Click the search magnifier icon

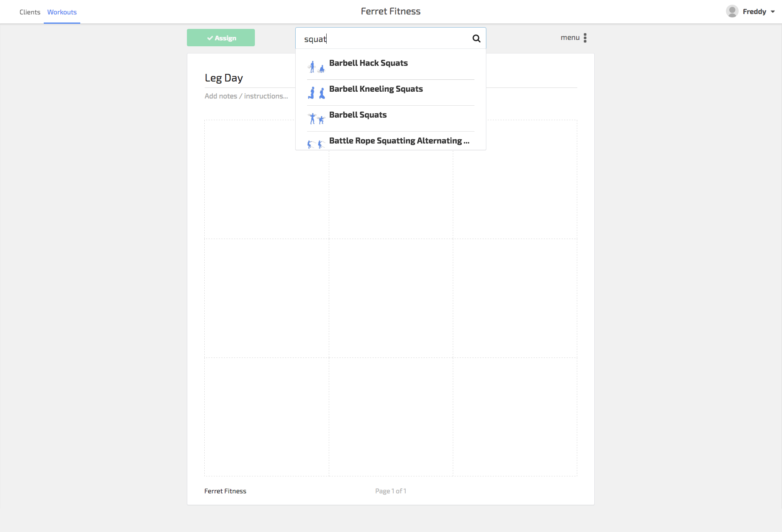(x=476, y=39)
